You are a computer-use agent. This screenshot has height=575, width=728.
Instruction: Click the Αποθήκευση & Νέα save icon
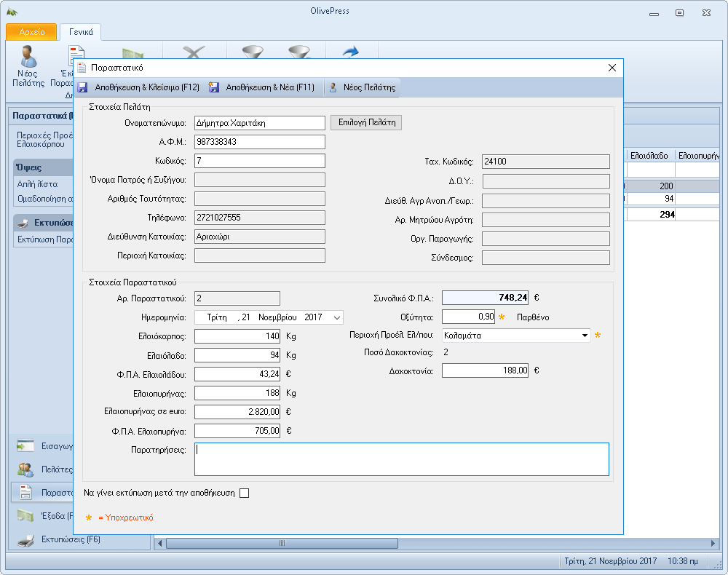213,87
